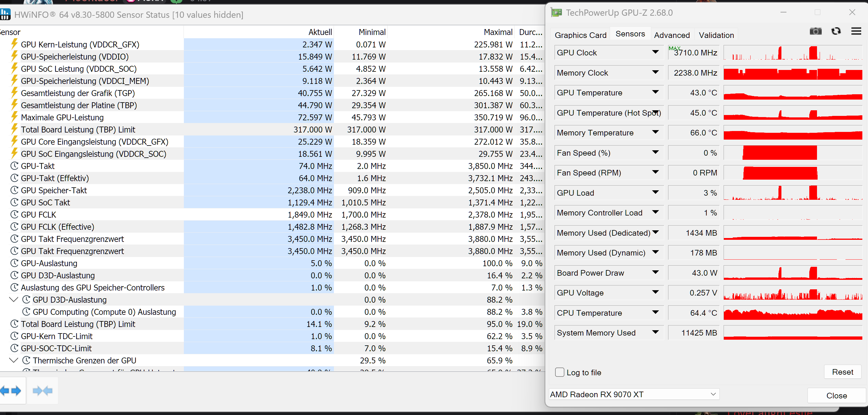Open the Validation tab in GPU-Z
The width and height of the screenshot is (868, 415).
tap(716, 34)
